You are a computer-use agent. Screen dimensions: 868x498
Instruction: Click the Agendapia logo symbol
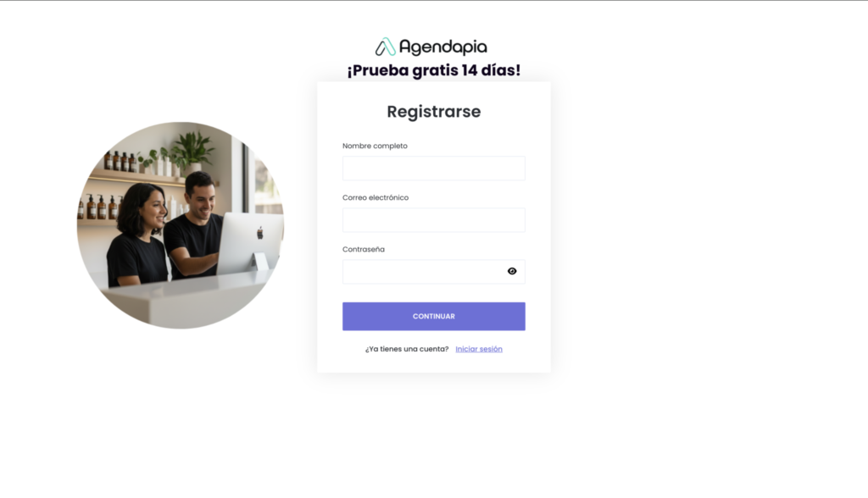(x=386, y=47)
